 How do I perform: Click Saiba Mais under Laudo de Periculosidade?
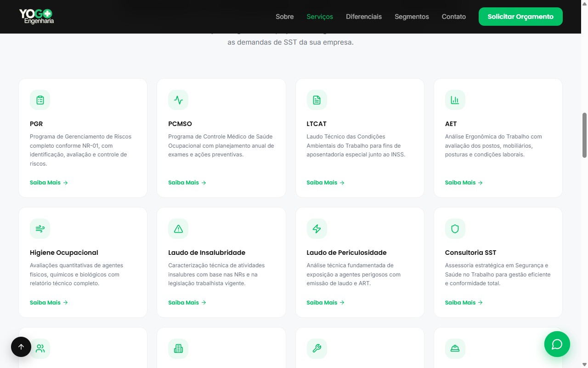pyautogui.click(x=325, y=303)
